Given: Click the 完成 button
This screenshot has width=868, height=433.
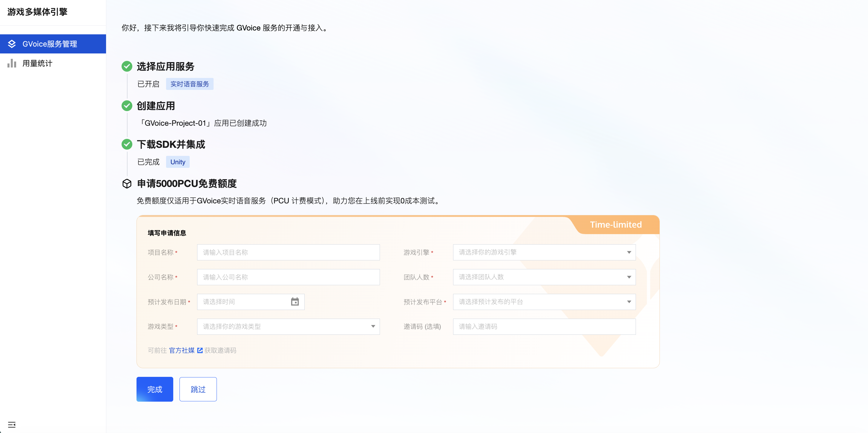Looking at the screenshot, I should click(155, 389).
